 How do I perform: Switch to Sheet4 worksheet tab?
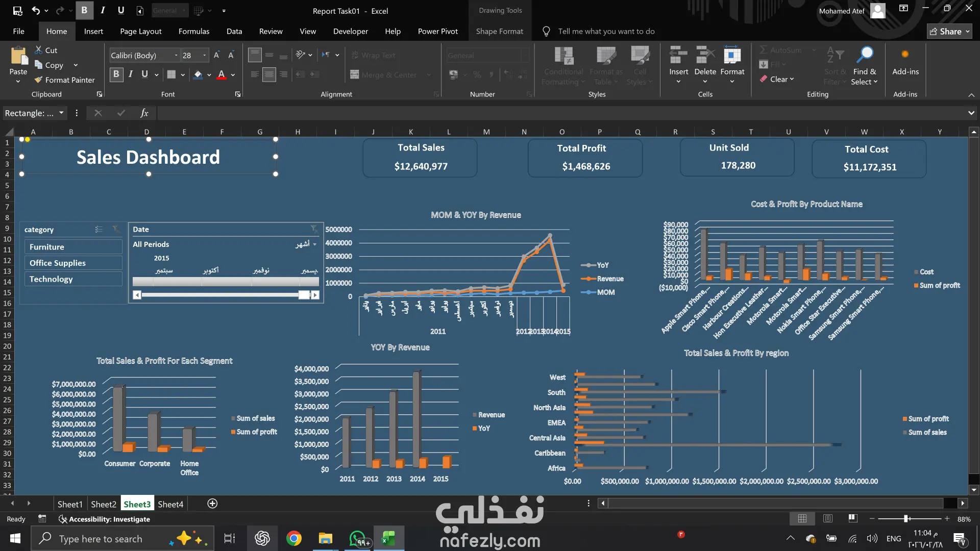tap(170, 504)
